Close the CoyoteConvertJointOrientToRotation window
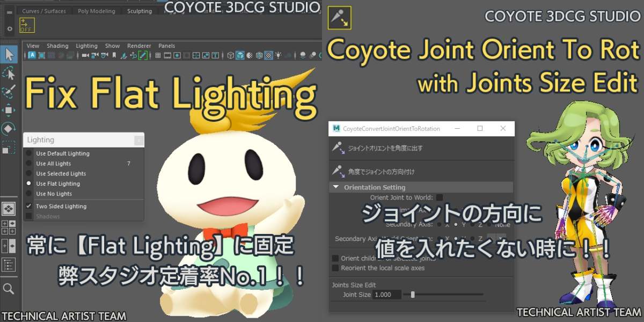Viewport: 644px width, 322px height. pos(503,128)
